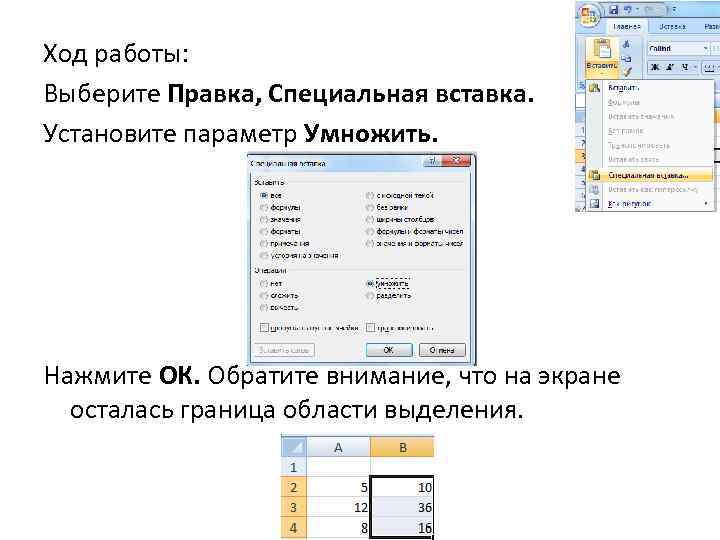The width and height of the screenshot is (720, 540).
Task: Expand Как рисунок submenu arrow
Action: click(x=706, y=203)
